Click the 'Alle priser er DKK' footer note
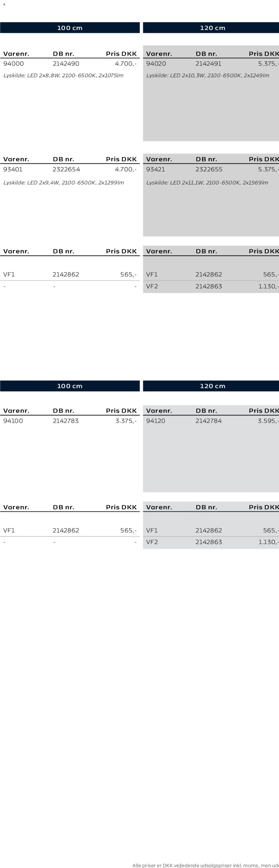 pyautogui.click(x=205, y=865)
